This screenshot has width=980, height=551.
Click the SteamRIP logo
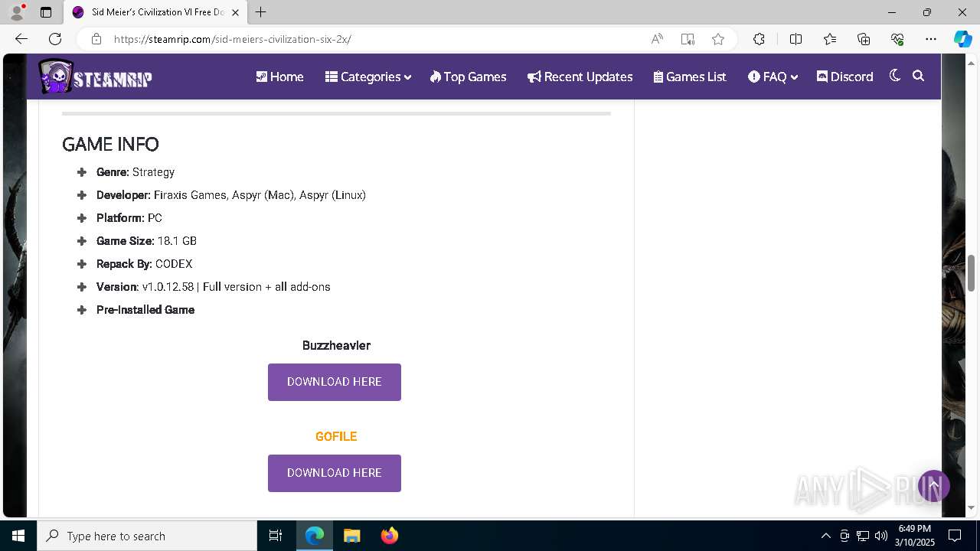[x=95, y=77]
